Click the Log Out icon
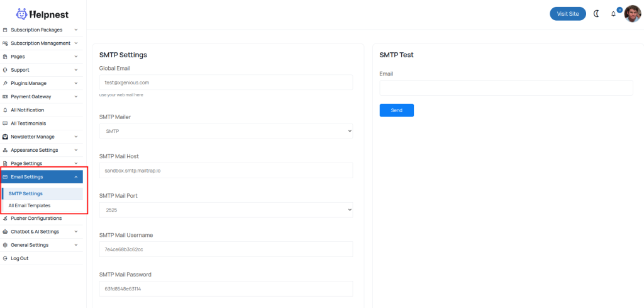644x308 pixels. (5, 258)
